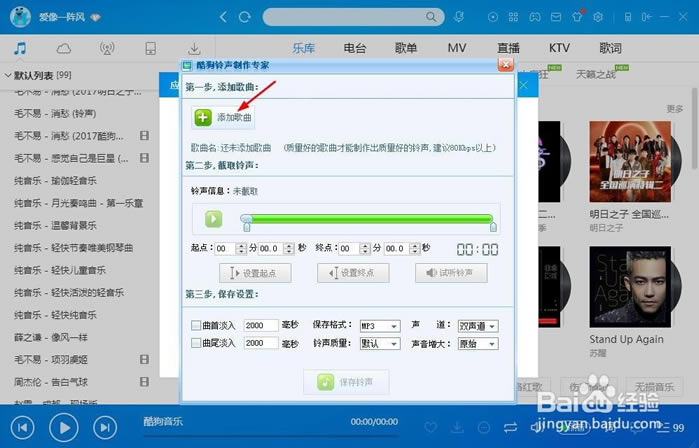Open the download manager panel icon
Image resolution: width=699 pixels, height=448 pixels.
[x=194, y=48]
